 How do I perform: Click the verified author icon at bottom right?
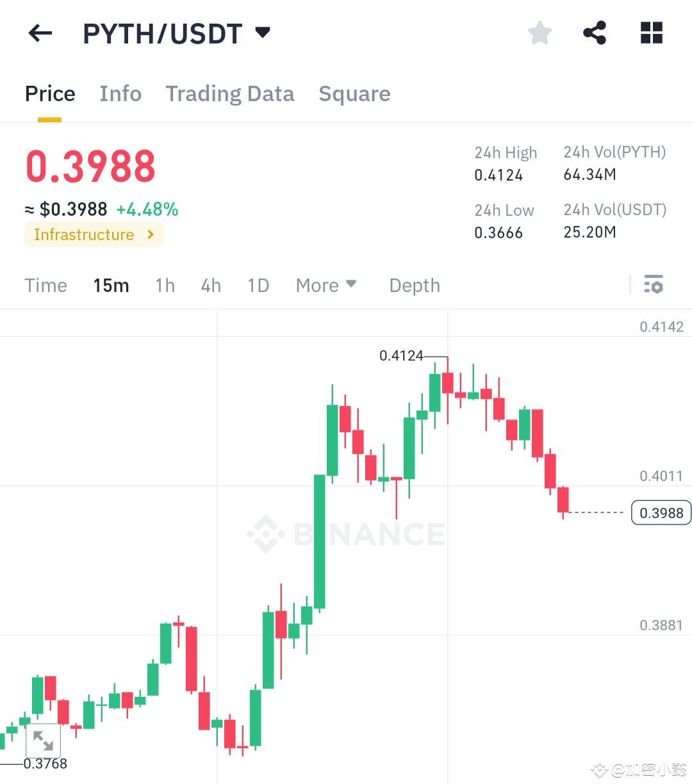(599, 771)
